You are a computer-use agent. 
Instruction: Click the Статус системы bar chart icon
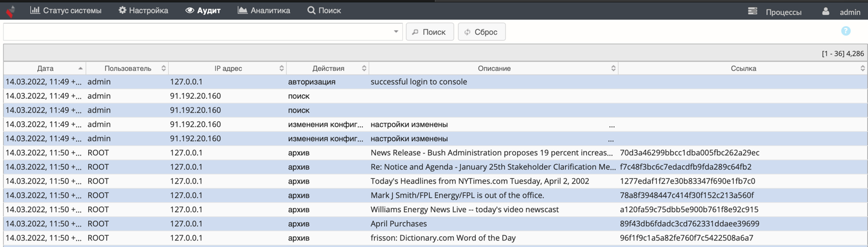(35, 10)
